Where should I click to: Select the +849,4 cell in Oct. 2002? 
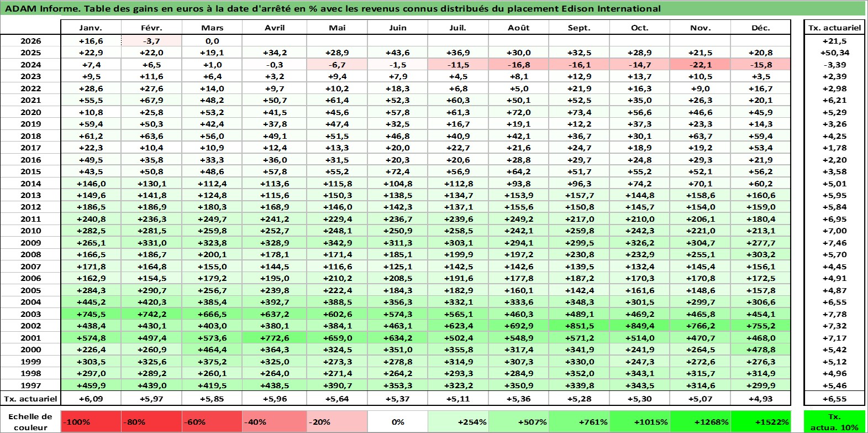(x=640, y=326)
